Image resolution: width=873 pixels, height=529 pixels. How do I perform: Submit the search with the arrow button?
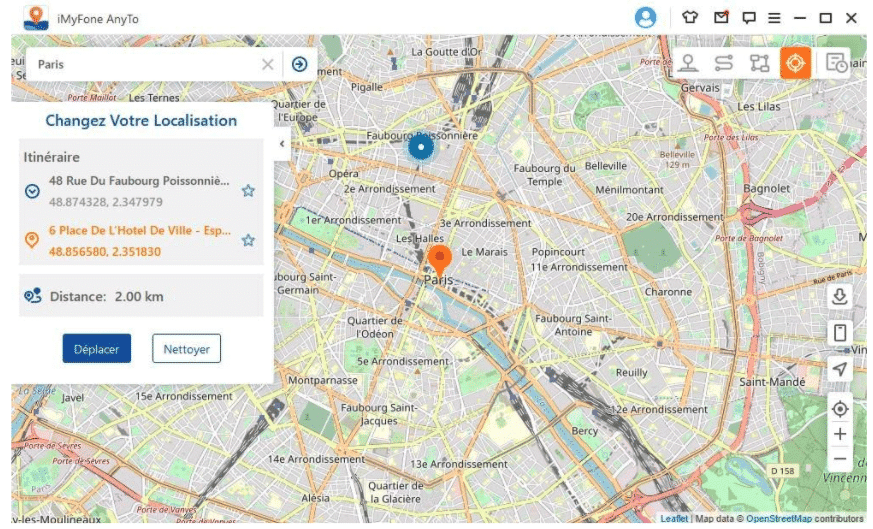click(299, 65)
